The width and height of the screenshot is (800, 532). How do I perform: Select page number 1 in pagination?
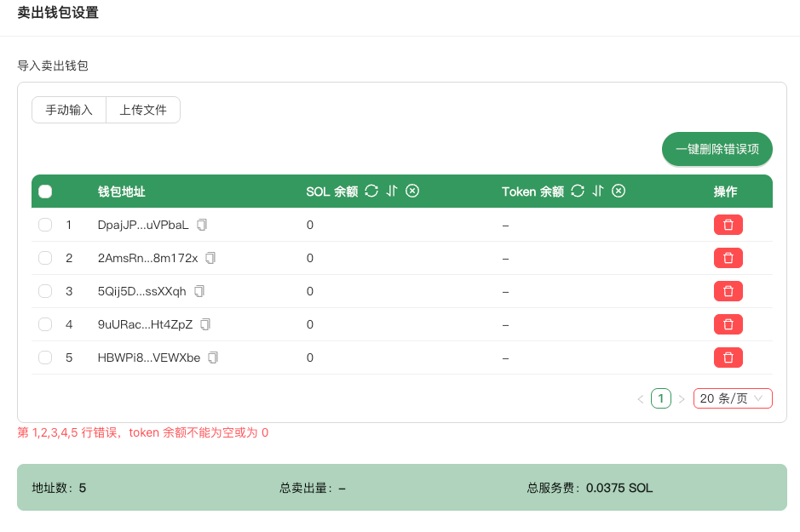(661, 398)
